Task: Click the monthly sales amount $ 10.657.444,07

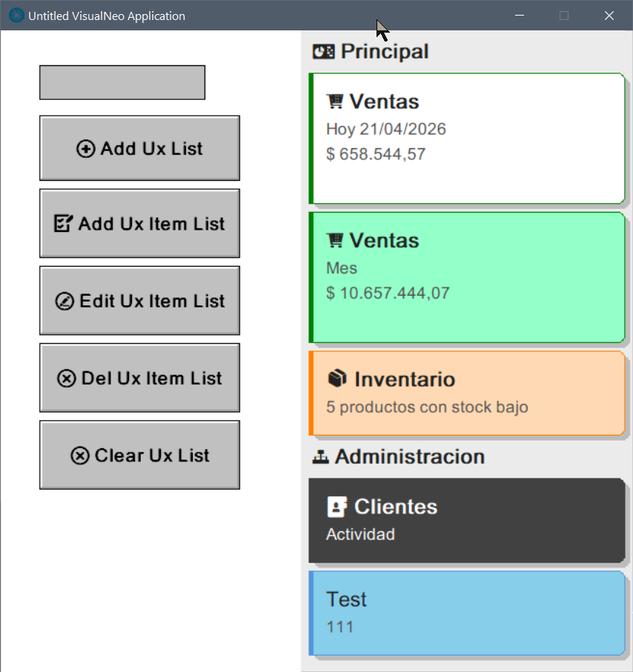Action: (x=388, y=293)
